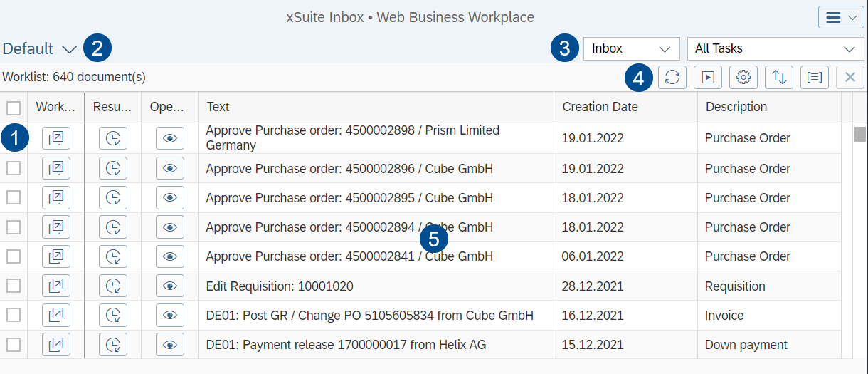
Task: Select checkbox for the Post GR invoice row
Action: pyautogui.click(x=14, y=316)
